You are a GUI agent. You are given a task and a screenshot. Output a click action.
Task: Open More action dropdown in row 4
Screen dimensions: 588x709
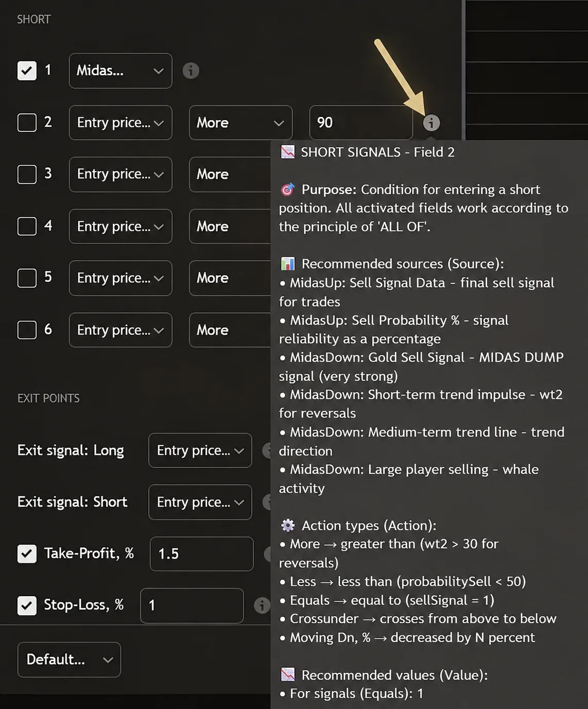(x=230, y=226)
